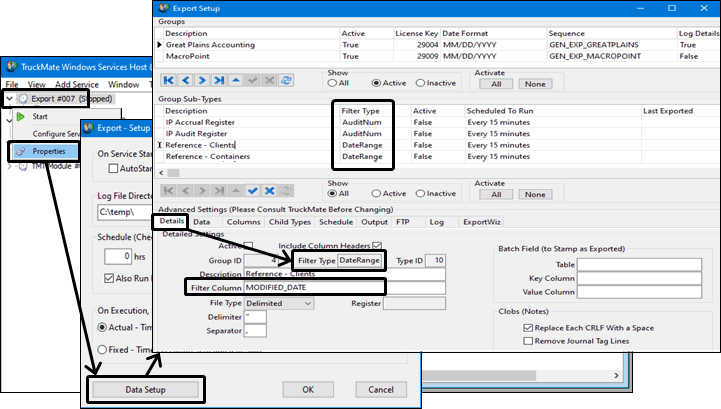Click Export #007 service clock icon
Viewport: 721px width, 409px height.
[23, 99]
